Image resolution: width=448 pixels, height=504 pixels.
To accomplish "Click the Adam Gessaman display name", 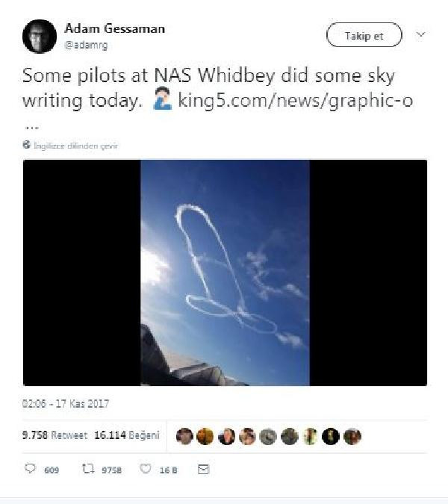I will pos(115,28).
